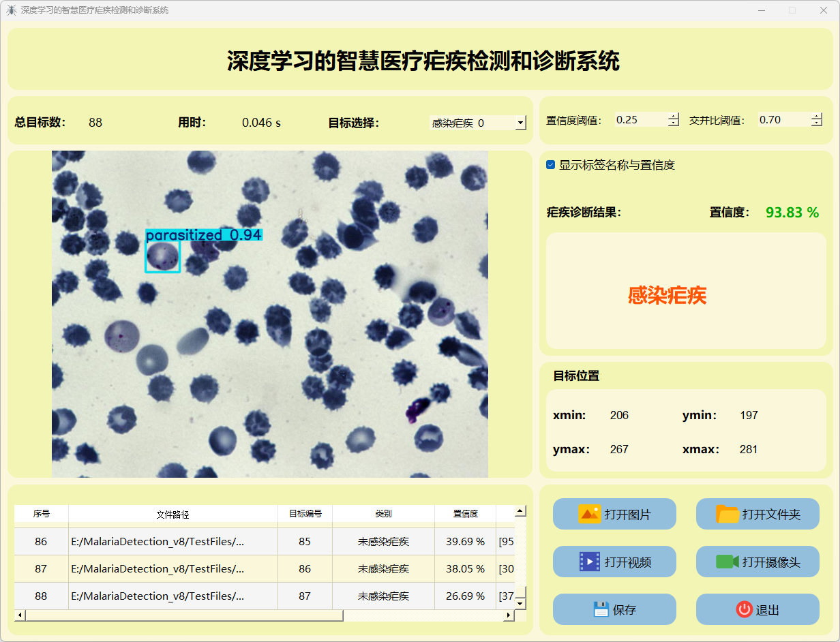Decrease the 交并比阈值 value with down arrow

[816, 123]
